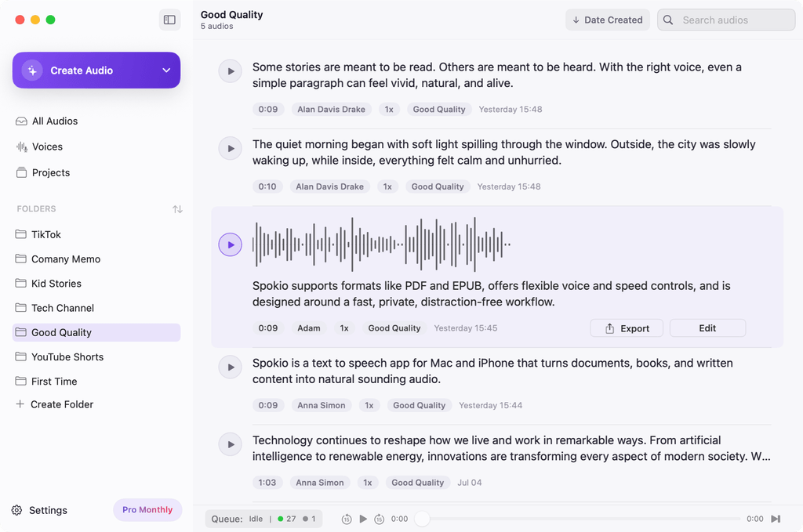Select the Good Quality folder
The image size is (803, 532).
click(x=96, y=332)
